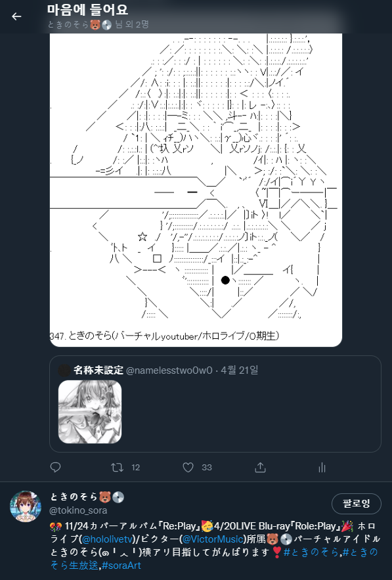The height and width of the screenshot is (580, 392).
Task: Open the #soraArt hashtag
Action: point(121,565)
